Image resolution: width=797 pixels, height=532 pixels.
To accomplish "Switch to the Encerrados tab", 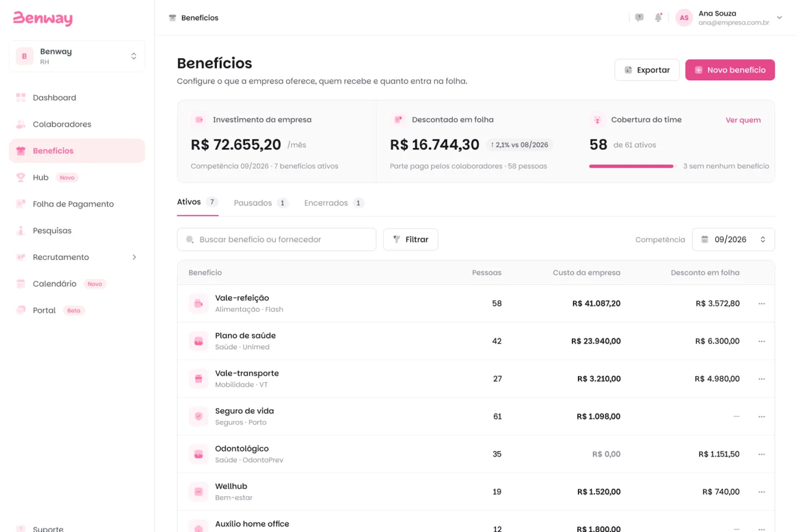I will point(334,203).
